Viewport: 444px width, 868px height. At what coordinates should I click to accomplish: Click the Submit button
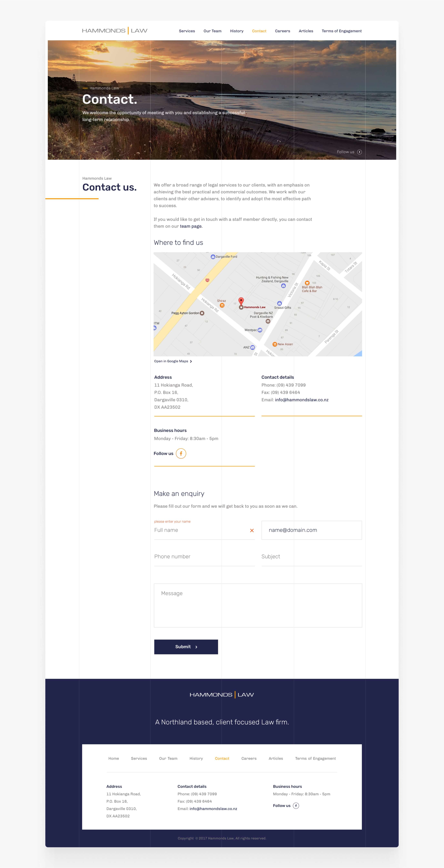(186, 647)
